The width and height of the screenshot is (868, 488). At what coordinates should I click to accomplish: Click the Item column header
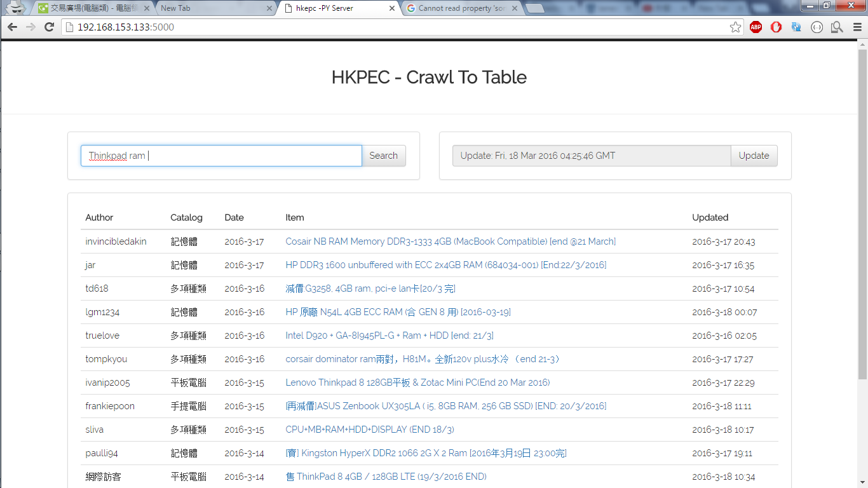coord(295,217)
